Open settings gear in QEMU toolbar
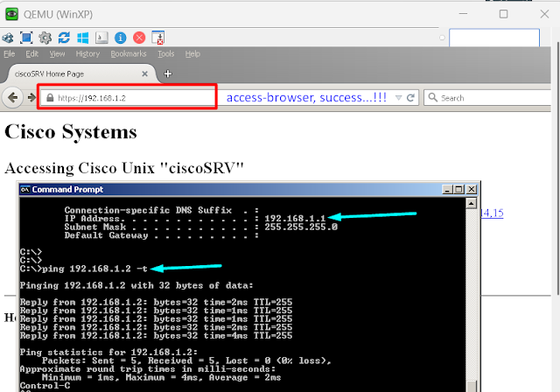 45,38
